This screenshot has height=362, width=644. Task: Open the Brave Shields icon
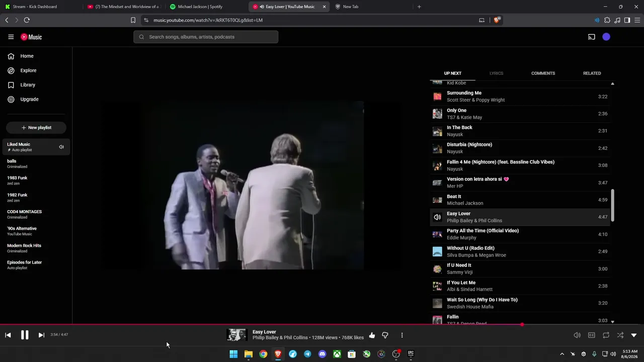[497, 20]
